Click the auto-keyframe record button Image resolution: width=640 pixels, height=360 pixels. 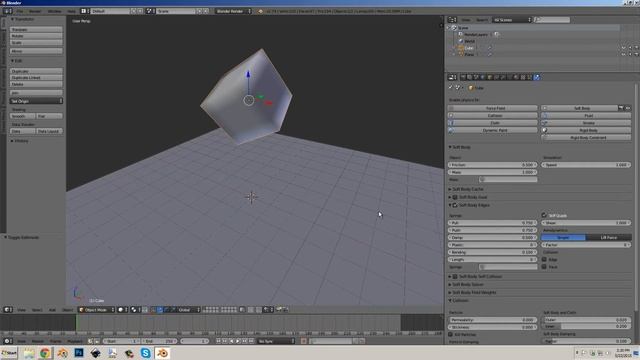(x=304, y=341)
